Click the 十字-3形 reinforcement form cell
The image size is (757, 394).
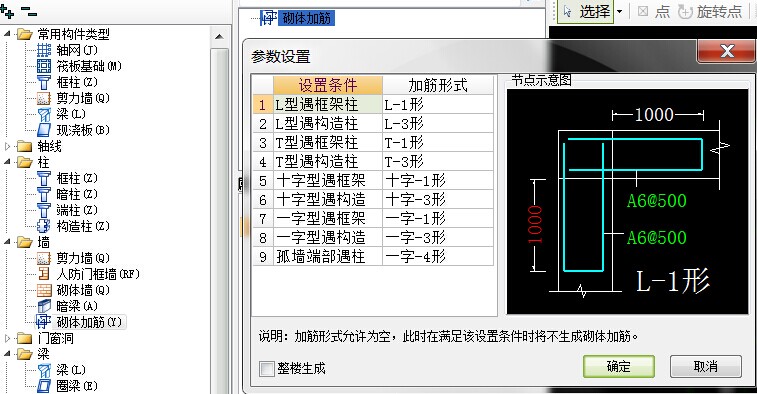438,199
